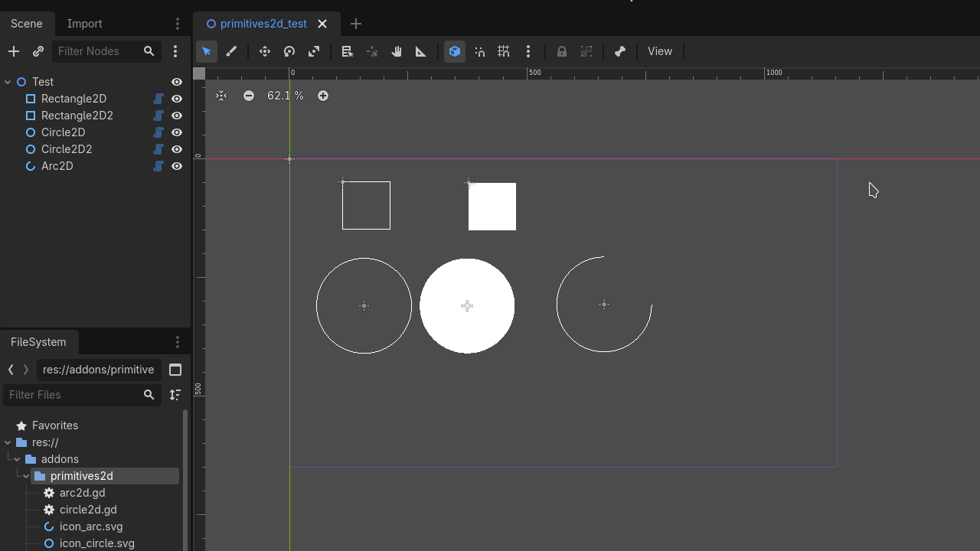The image size is (980, 551).
Task: Collapse the Test root node
Action: [8, 82]
